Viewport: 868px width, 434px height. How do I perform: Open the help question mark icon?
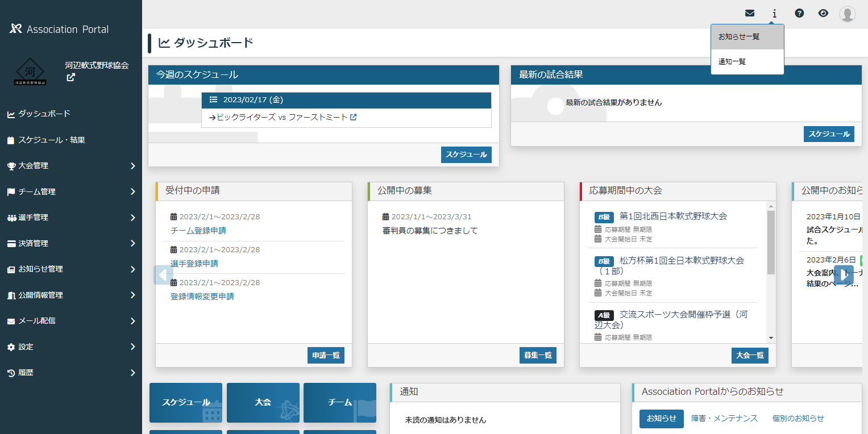(799, 12)
